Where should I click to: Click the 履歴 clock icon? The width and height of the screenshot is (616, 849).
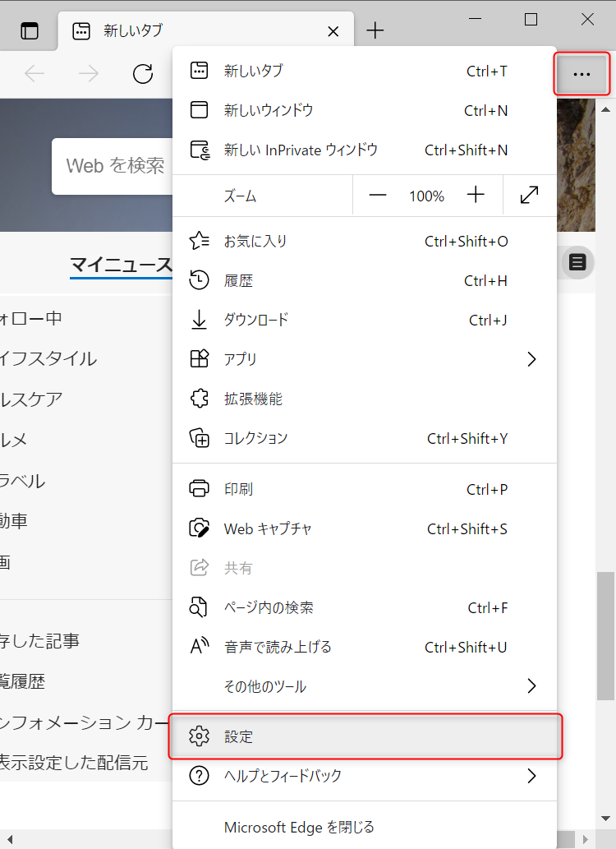coord(199,280)
